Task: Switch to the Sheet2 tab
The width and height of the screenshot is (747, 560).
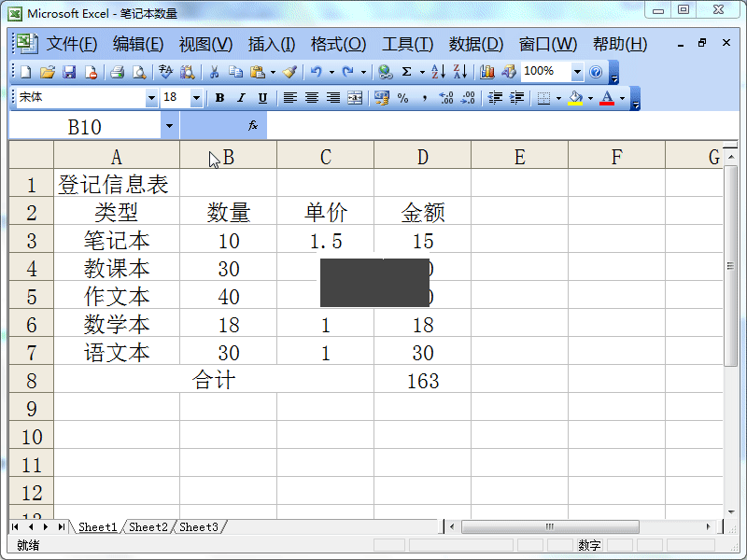Action: click(148, 526)
